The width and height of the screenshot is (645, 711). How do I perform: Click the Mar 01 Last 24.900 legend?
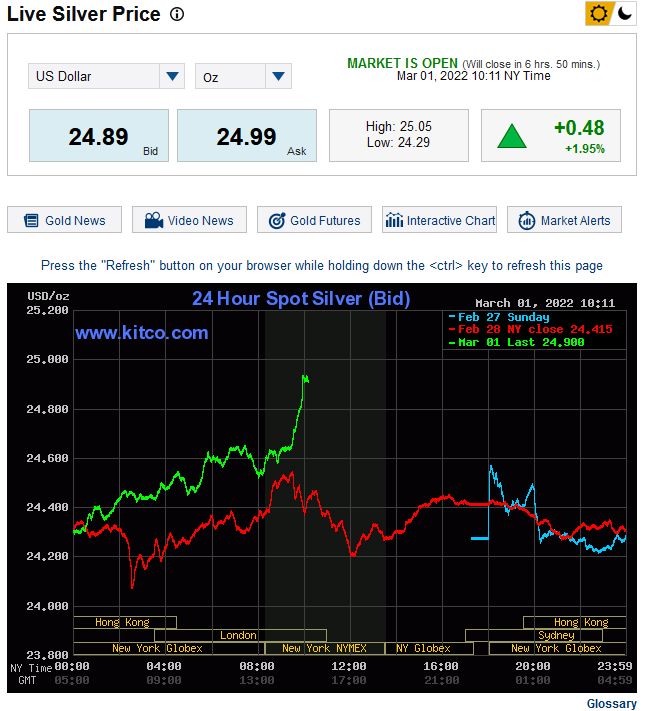coord(516,342)
